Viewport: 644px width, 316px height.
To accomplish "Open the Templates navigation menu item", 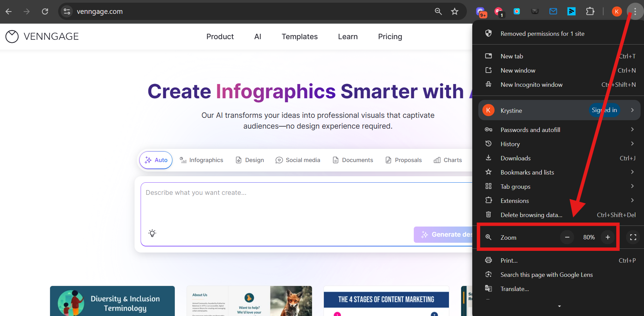I will click(300, 36).
